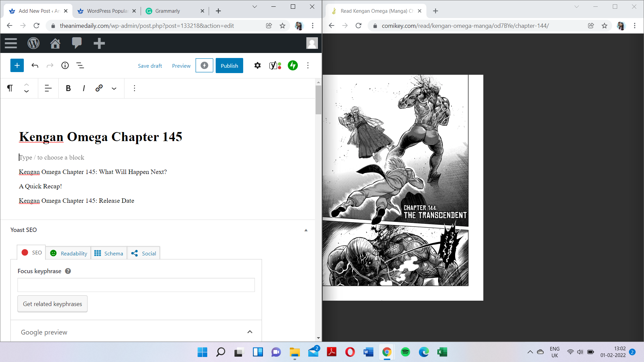The height and width of the screenshot is (362, 644).
Task: Click the Preview link
Action: click(x=181, y=66)
